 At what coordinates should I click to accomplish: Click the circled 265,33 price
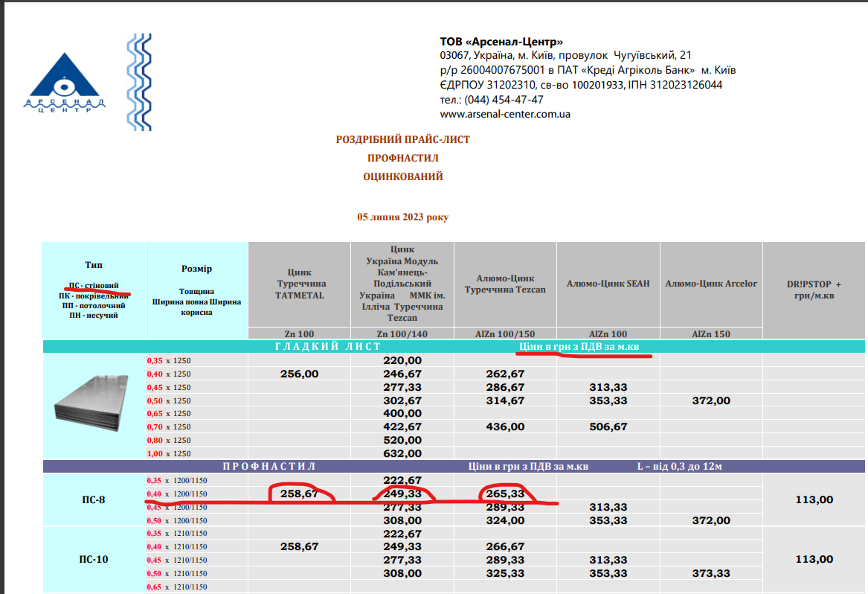(x=505, y=494)
